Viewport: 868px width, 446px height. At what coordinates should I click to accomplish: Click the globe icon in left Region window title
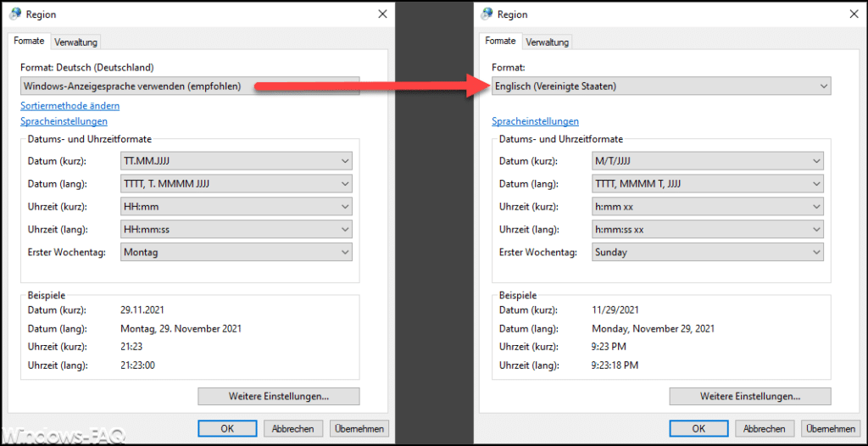[15, 14]
